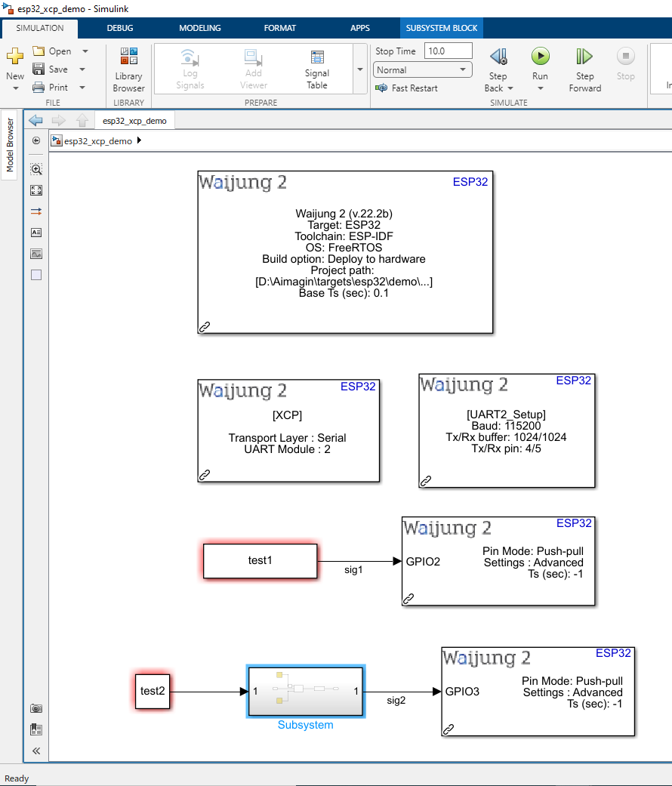Click the sig1 signal label
The height and width of the screenshot is (786, 672).
coord(353,570)
